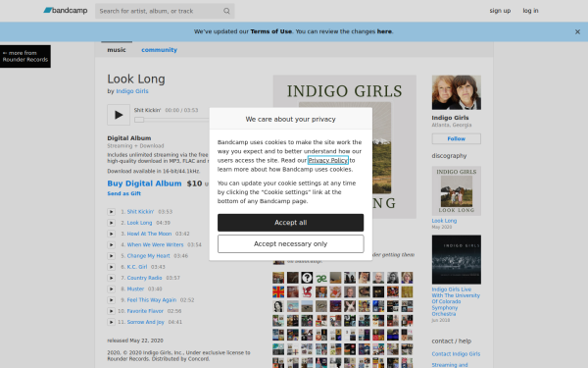Click Accept all cookies button
588x368 pixels.
pyautogui.click(x=291, y=223)
